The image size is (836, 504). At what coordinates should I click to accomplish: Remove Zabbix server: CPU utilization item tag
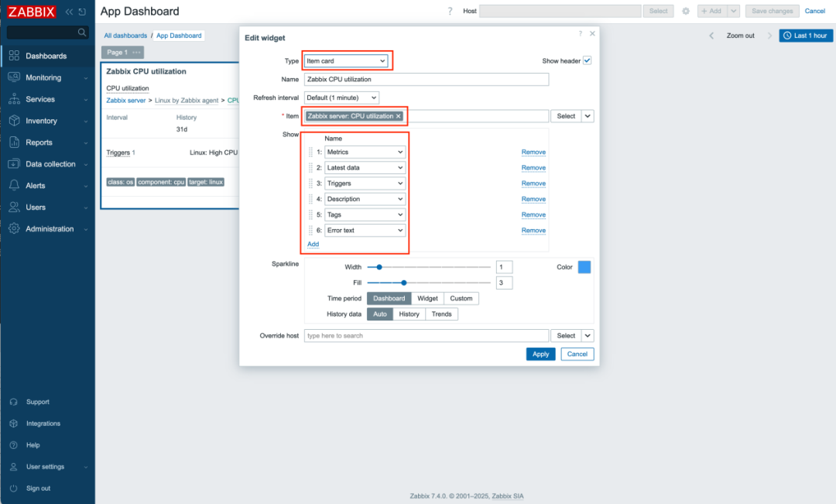click(x=399, y=116)
